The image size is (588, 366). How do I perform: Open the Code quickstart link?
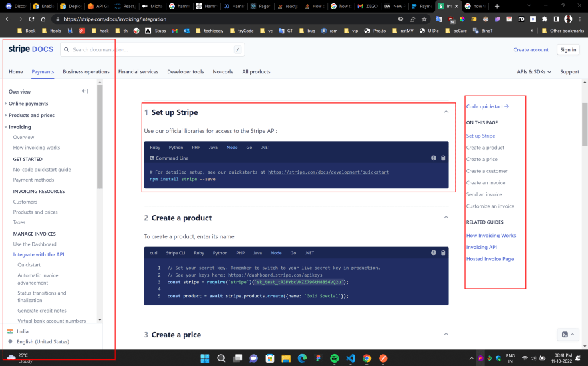tap(488, 106)
